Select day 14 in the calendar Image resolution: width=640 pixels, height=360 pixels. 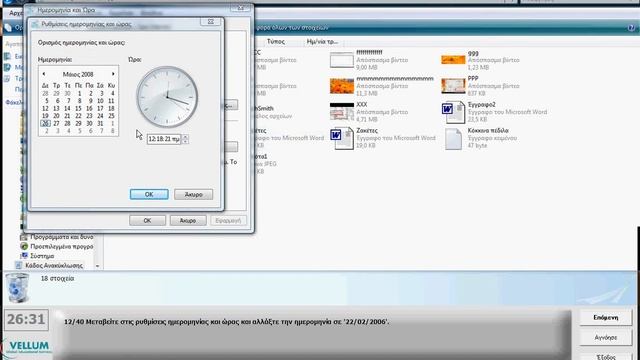point(67,109)
